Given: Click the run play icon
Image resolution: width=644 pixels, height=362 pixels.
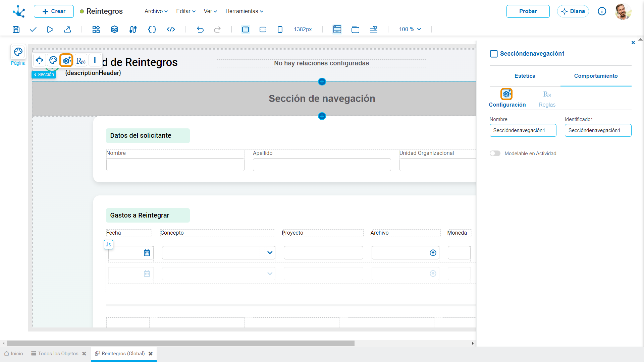Looking at the screenshot, I should pos(50,29).
